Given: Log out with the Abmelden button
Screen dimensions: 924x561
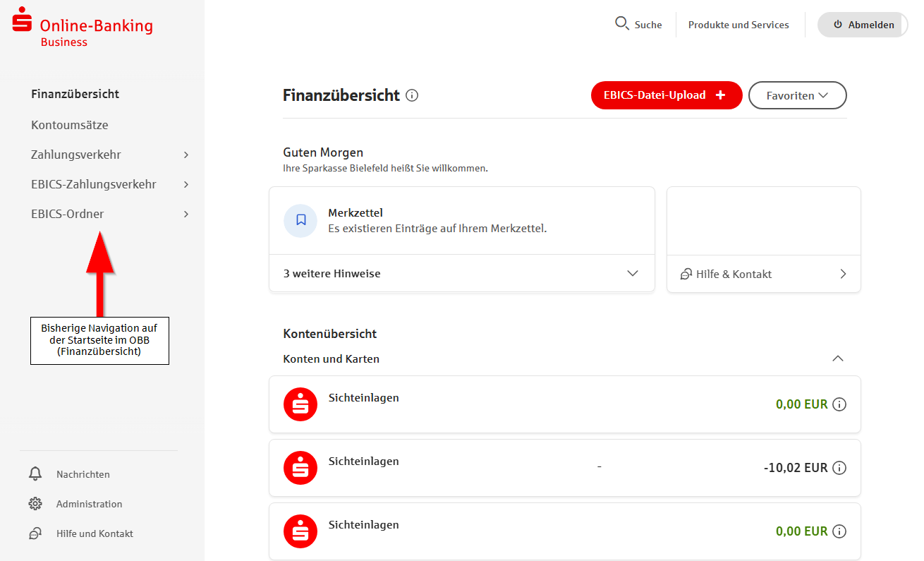Looking at the screenshot, I should click(x=862, y=25).
